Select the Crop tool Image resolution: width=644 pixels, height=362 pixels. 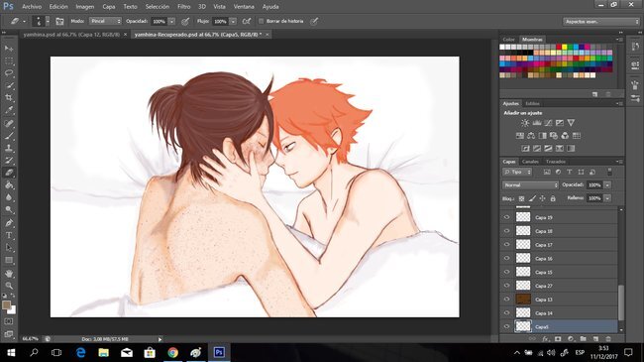pos(9,98)
